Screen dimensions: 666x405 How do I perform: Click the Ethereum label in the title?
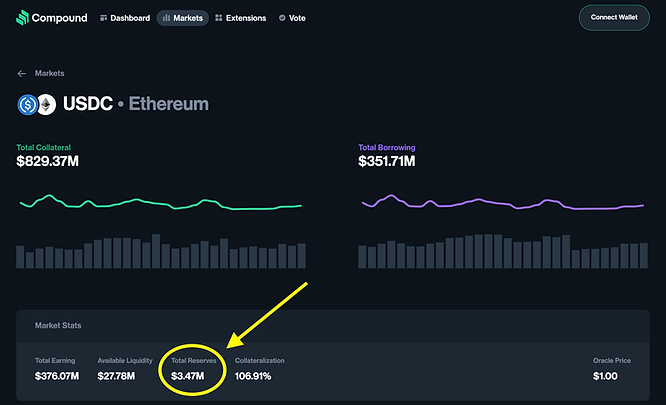click(x=169, y=104)
